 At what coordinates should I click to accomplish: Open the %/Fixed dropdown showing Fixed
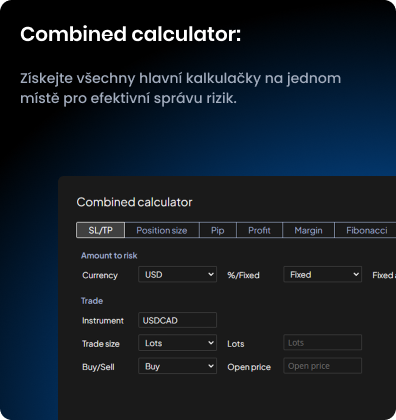322,274
